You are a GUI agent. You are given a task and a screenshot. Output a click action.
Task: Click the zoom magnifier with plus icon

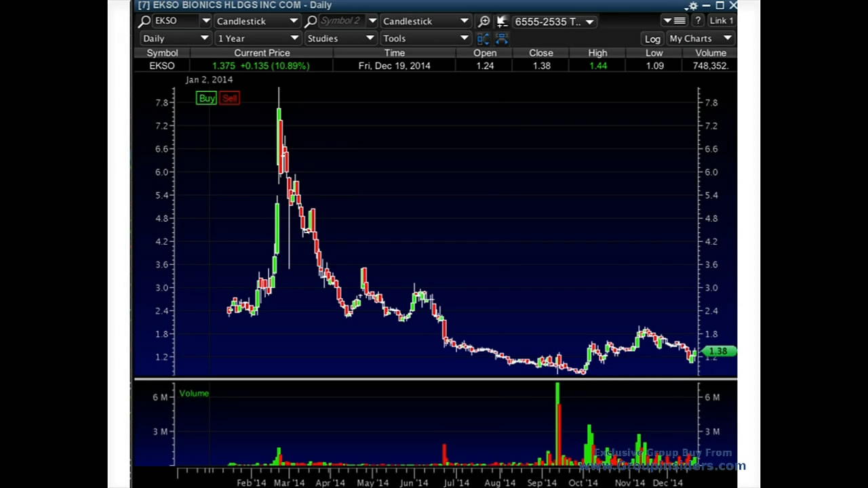coord(484,21)
